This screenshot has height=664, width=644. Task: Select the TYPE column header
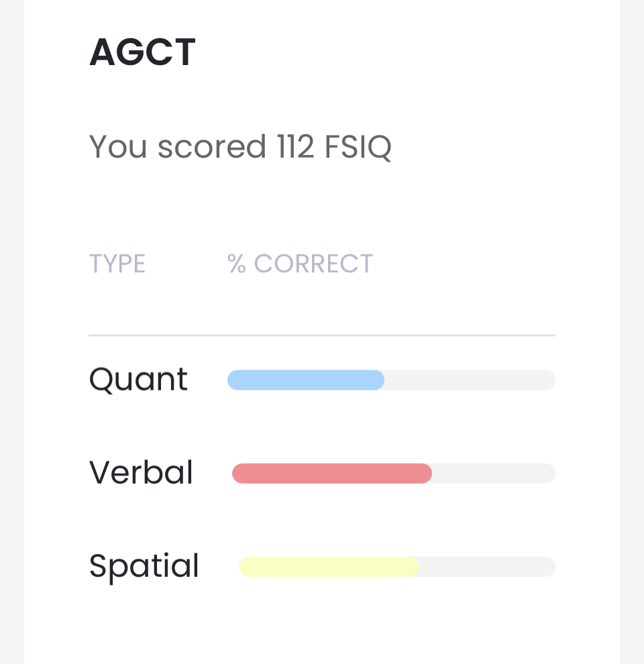point(117,264)
